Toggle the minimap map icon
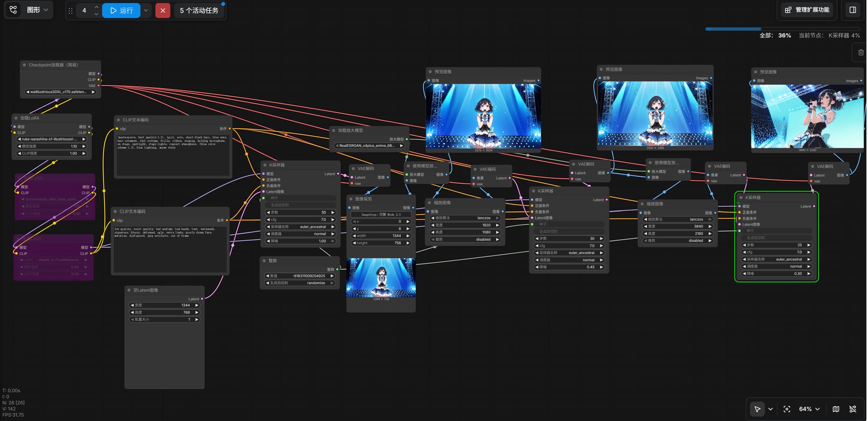 (x=836, y=409)
